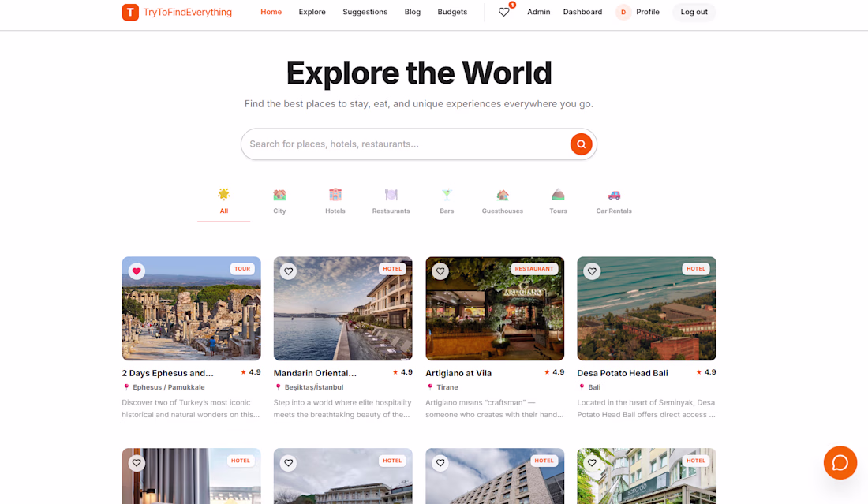The height and width of the screenshot is (504, 868).
Task: Select the Tours category icon
Action: coord(558,195)
